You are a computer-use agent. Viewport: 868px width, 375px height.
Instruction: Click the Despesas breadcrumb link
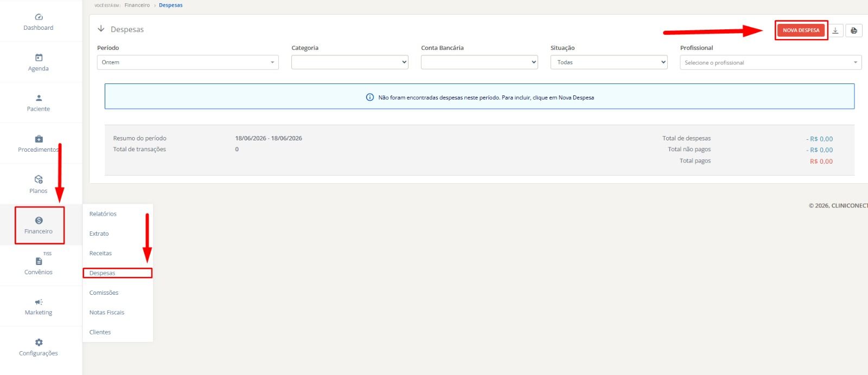(171, 5)
